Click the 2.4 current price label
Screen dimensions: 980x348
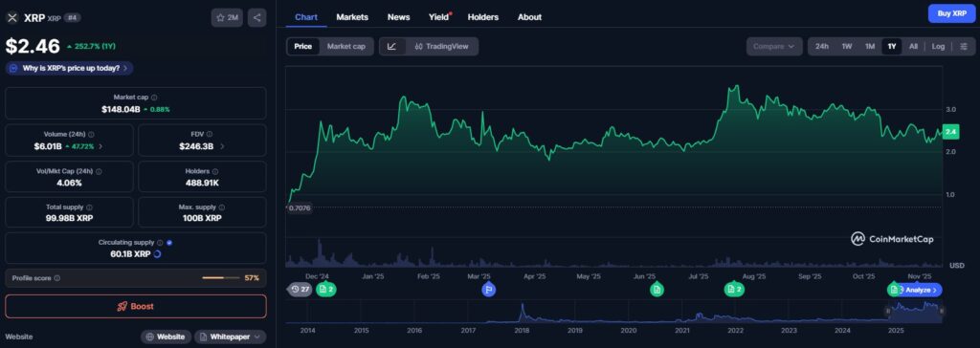click(950, 132)
